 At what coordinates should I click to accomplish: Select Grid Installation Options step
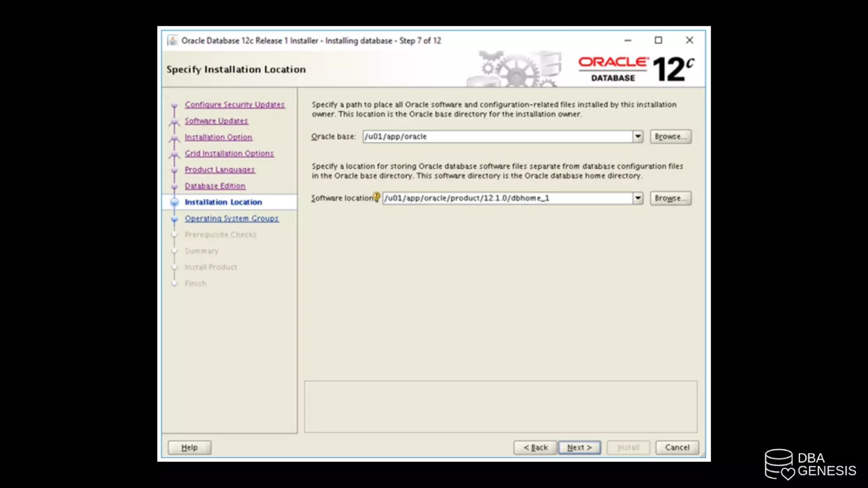229,153
